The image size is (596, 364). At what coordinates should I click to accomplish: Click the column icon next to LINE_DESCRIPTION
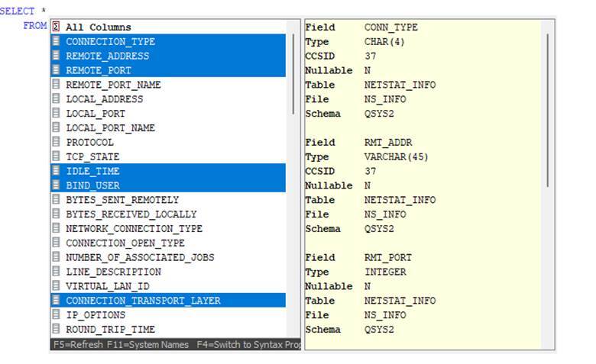point(56,272)
